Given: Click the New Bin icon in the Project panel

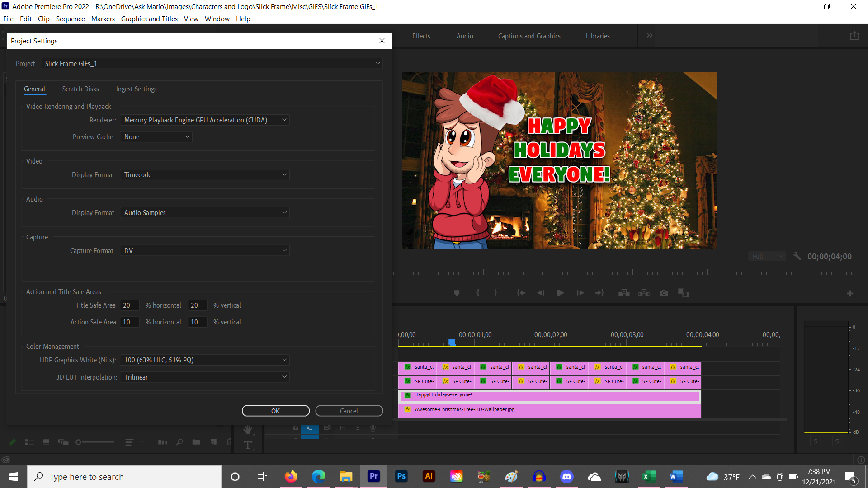Looking at the screenshot, I should point(196,442).
